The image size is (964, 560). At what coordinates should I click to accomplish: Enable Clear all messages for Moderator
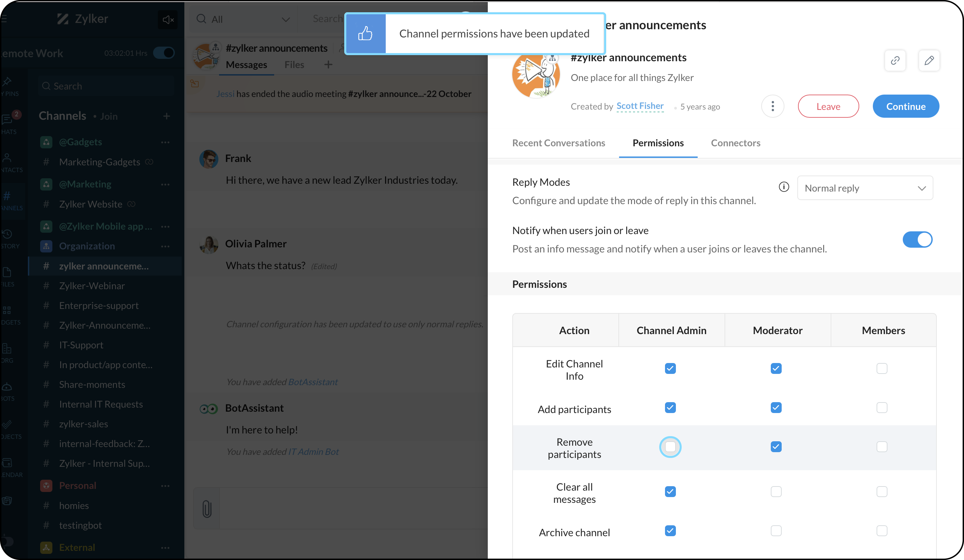point(776,492)
